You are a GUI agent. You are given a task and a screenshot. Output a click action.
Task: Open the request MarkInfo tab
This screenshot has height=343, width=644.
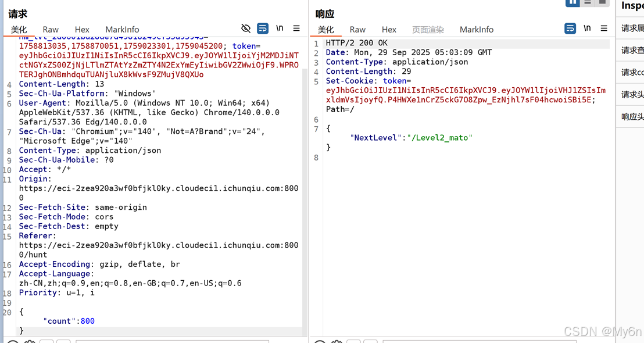point(122,30)
